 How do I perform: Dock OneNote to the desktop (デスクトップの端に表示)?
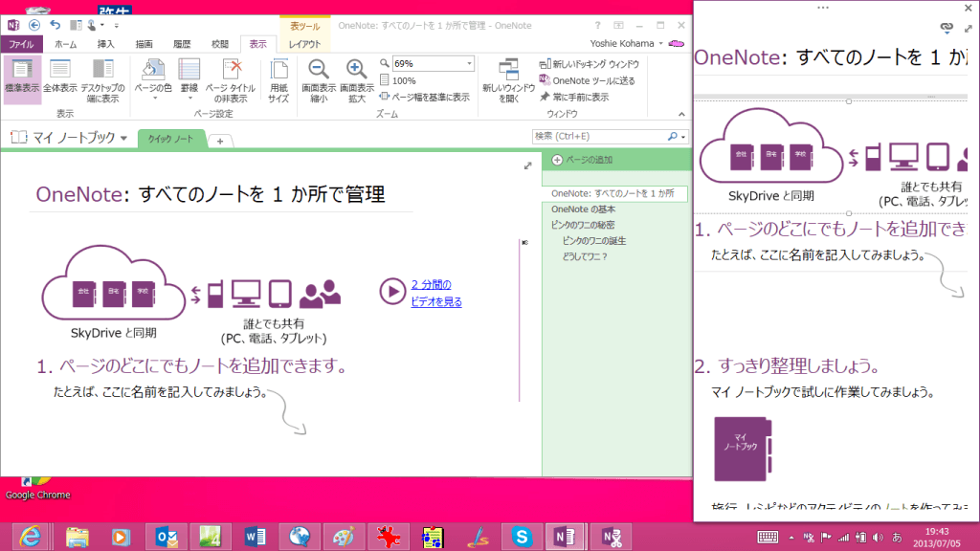tap(103, 80)
